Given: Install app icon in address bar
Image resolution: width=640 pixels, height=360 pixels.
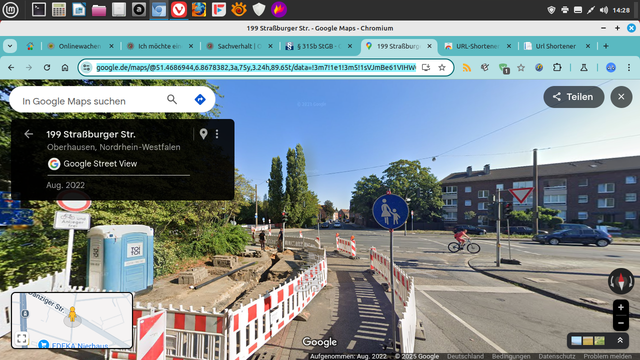Looking at the screenshot, I should 426,67.
